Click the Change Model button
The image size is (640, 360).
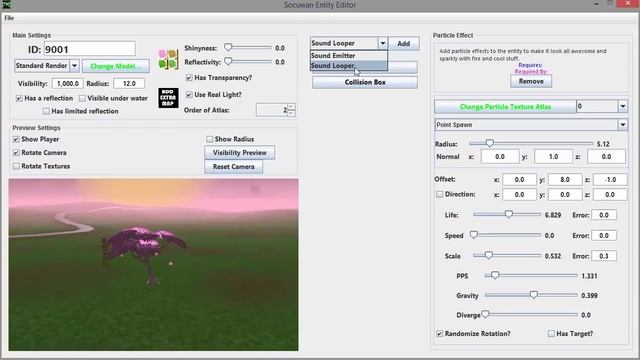pyautogui.click(x=116, y=66)
